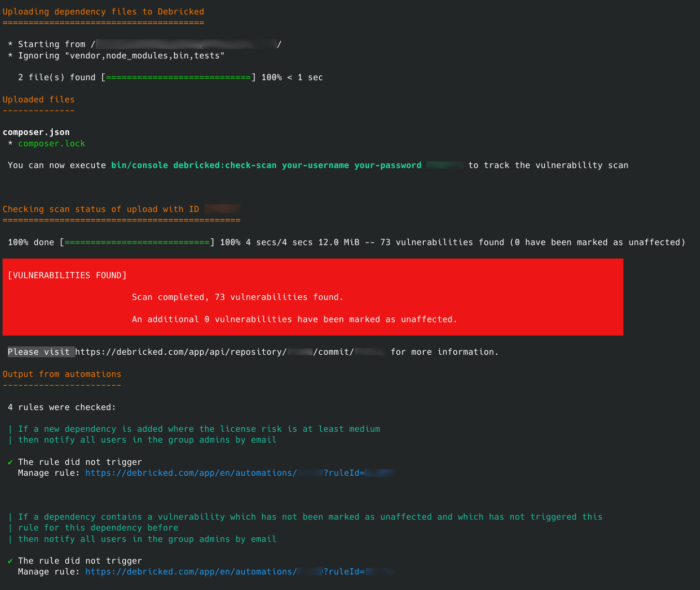Click the 'Starting from /' line

(x=145, y=44)
